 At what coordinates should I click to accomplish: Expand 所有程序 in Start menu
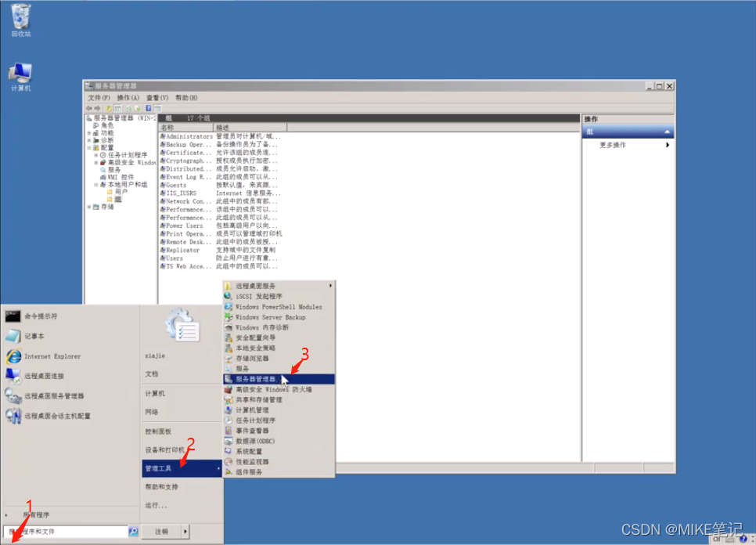point(36,515)
